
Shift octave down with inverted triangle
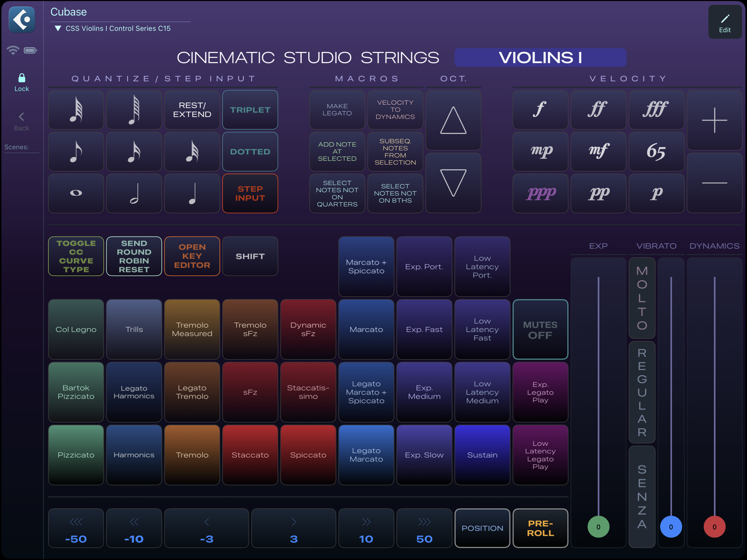(453, 183)
